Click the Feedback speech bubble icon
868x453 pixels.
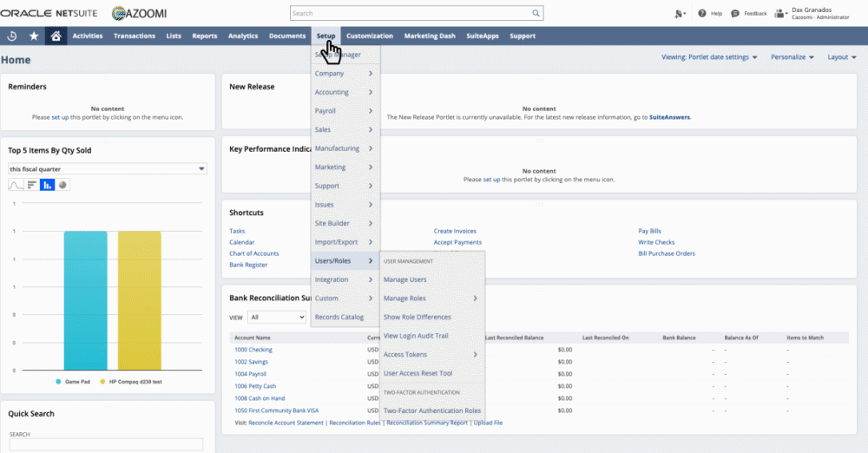[x=735, y=14]
